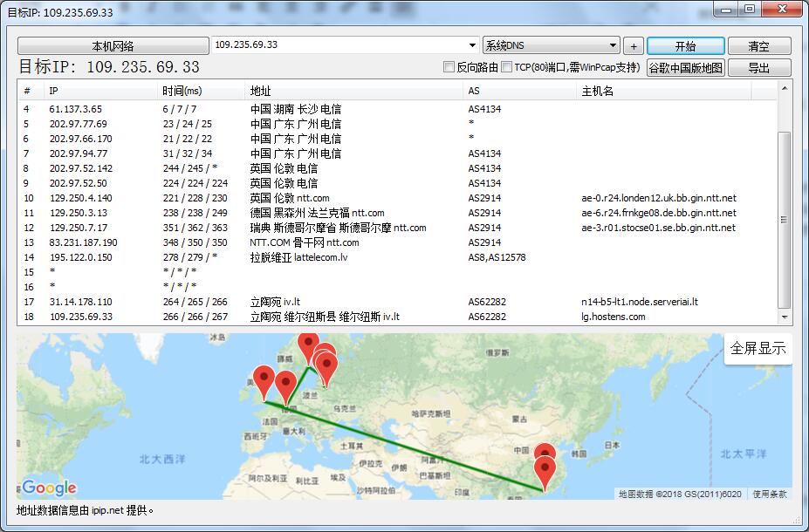809x532 pixels.
Task: Click the marker near Frankfurt, Germany
Action: (285, 382)
